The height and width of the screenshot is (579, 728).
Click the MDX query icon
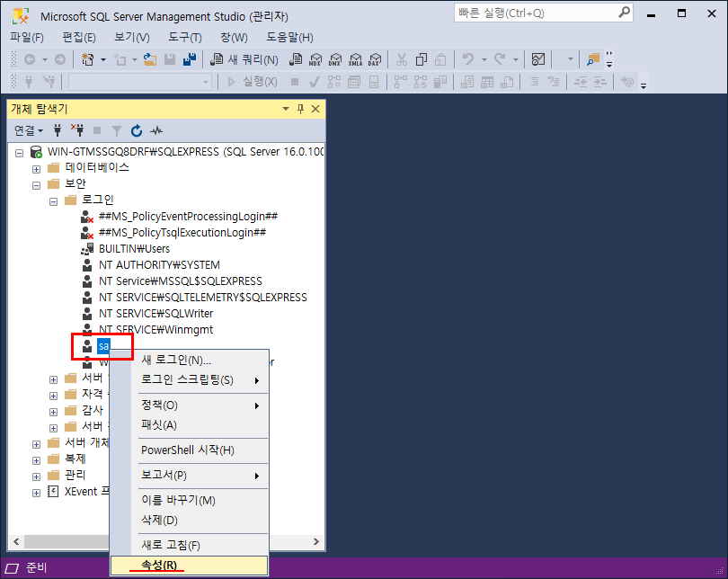(x=315, y=59)
